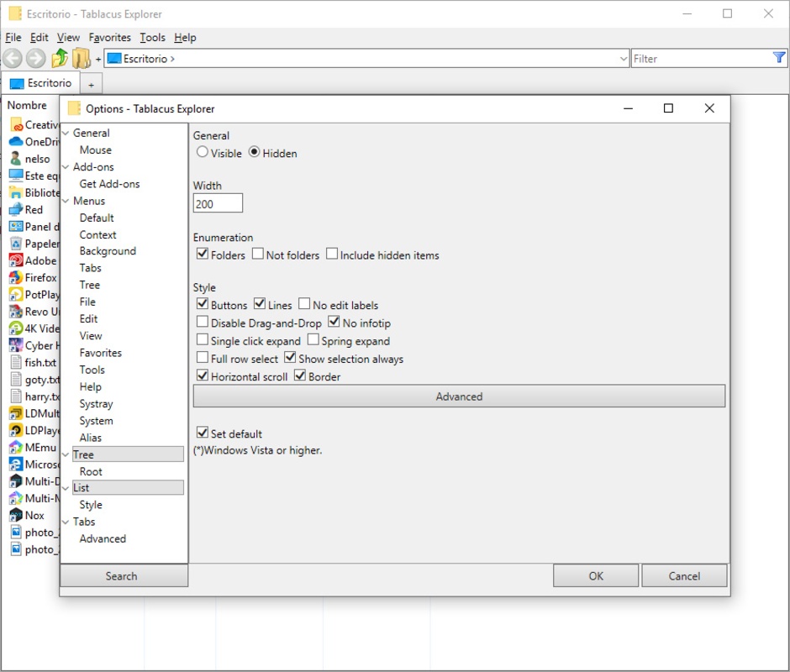Select the Firefox icon in file list
The image size is (790, 672).
(x=16, y=278)
